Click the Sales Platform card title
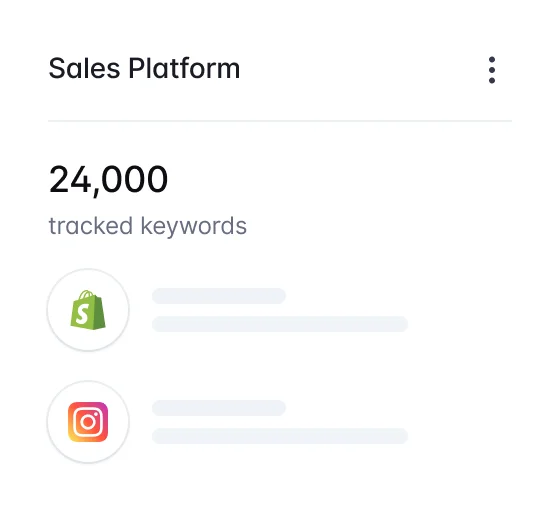 144,68
